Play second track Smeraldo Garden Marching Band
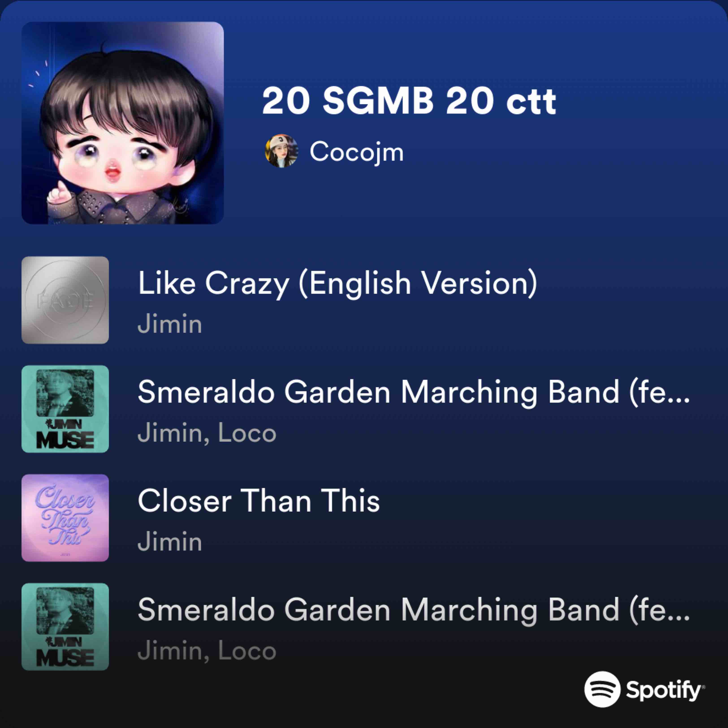This screenshot has height=728, width=728. click(x=414, y=392)
